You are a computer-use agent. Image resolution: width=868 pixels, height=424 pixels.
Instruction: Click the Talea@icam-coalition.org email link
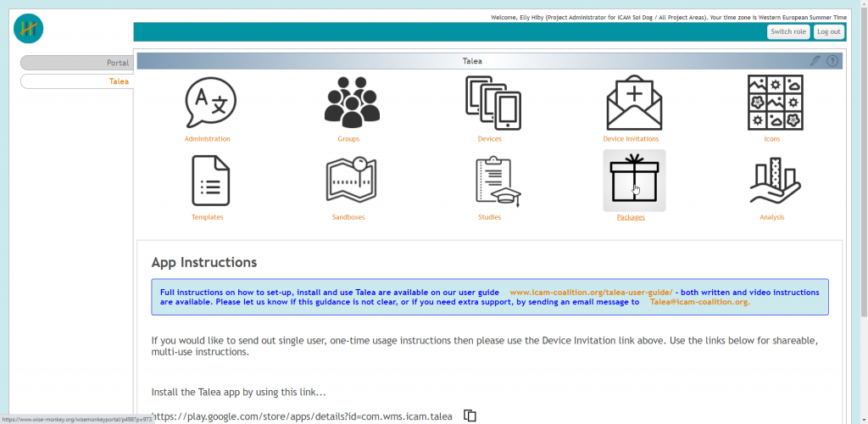699,302
